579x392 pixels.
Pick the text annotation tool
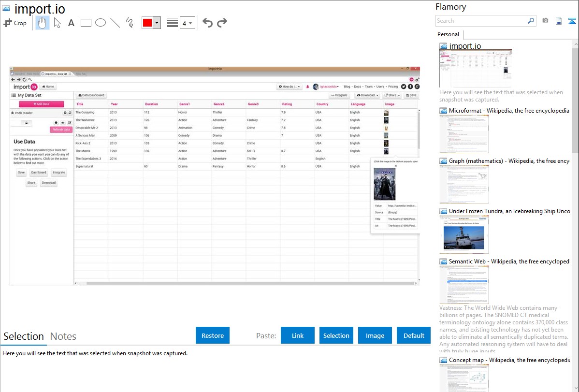71,23
